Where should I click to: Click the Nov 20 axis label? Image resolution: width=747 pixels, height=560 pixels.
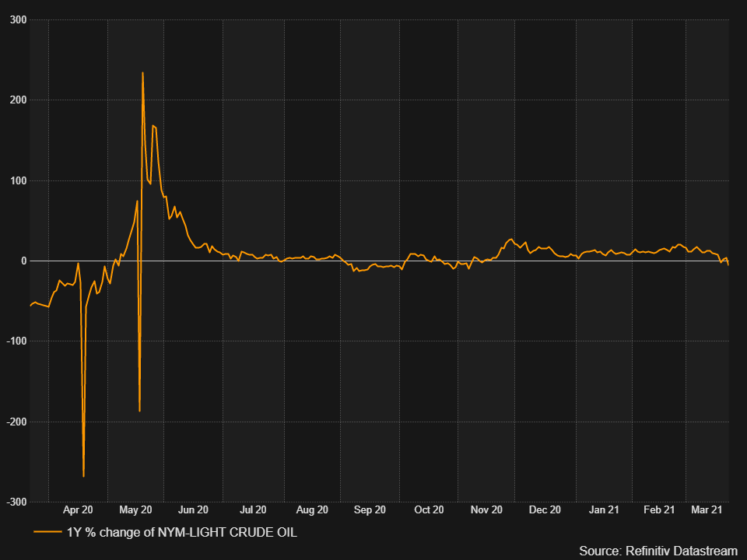coord(486,509)
